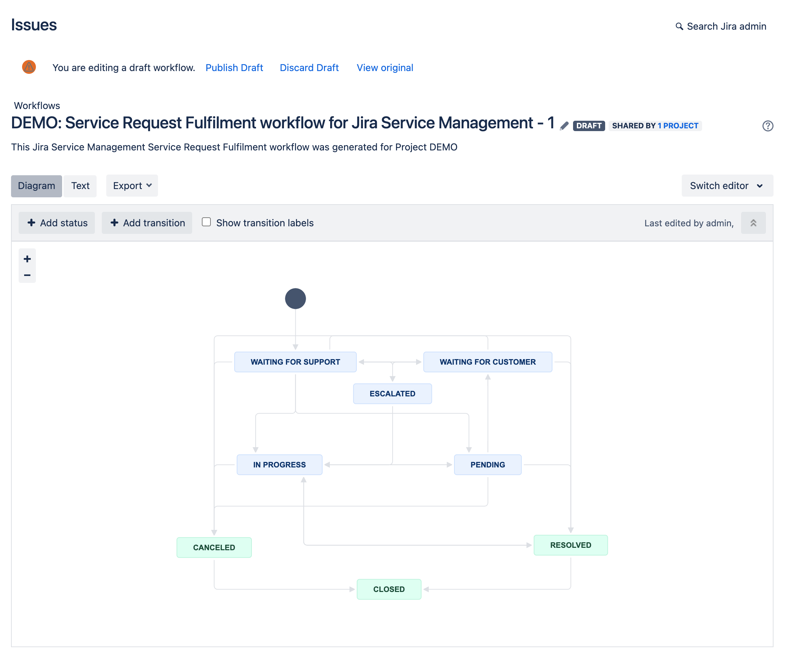This screenshot has width=788, height=672.
Task: Collapse the toolbar with double chevron
Action: point(753,223)
